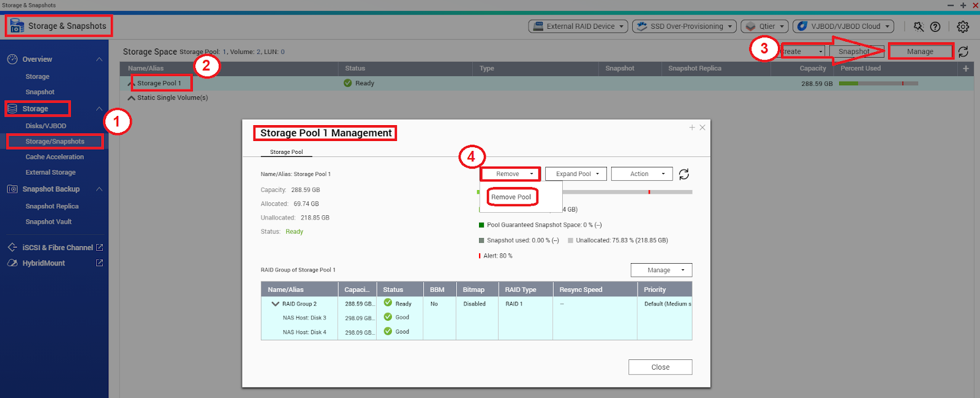The image size is (980, 398).
Task: Open the Action dropdown in the dialog
Action: 642,174
